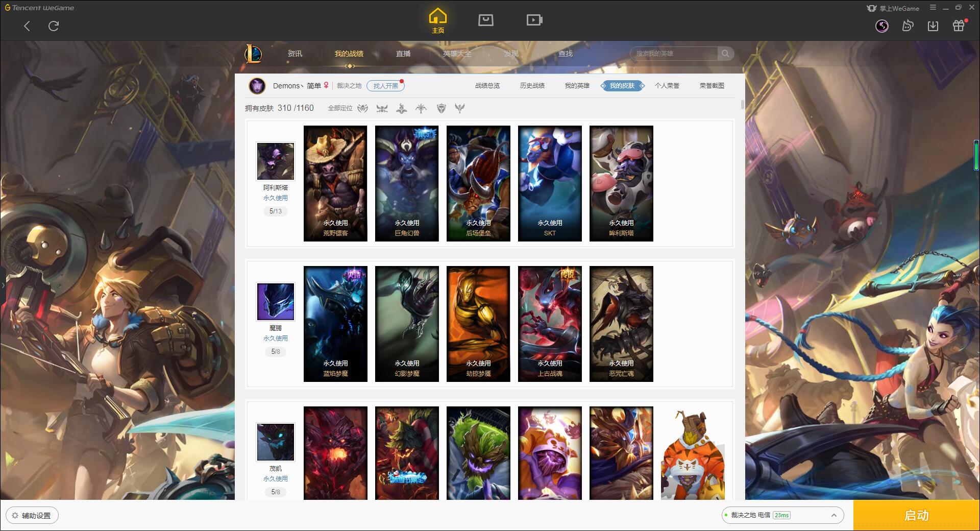Open the 哞利斯塔 cow skin card
The image size is (980, 531).
(x=621, y=183)
